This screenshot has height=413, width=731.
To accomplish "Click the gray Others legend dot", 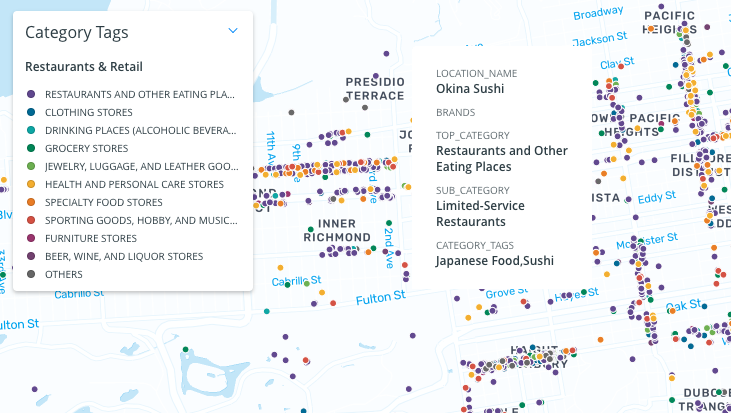I will 32,274.
